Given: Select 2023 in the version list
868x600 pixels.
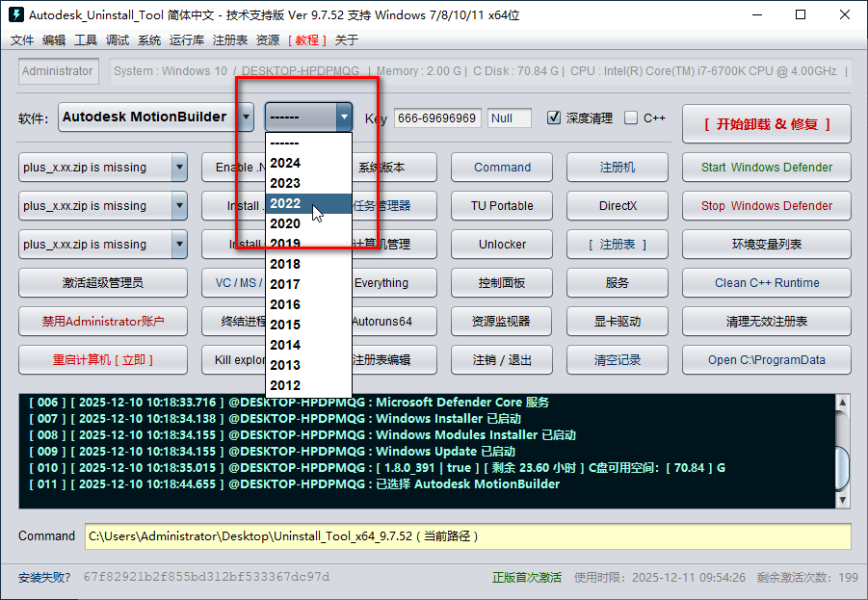Looking at the screenshot, I should 308,183.
